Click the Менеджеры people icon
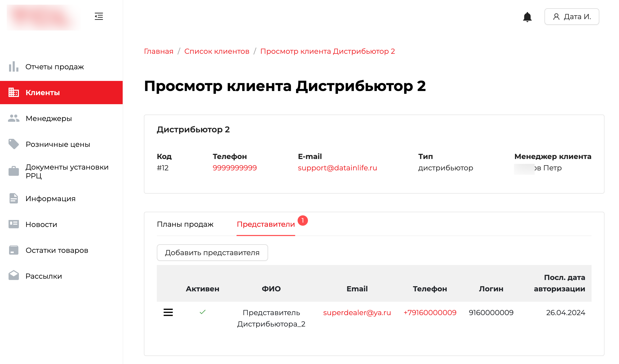619x364 pixels. (13, 118)
